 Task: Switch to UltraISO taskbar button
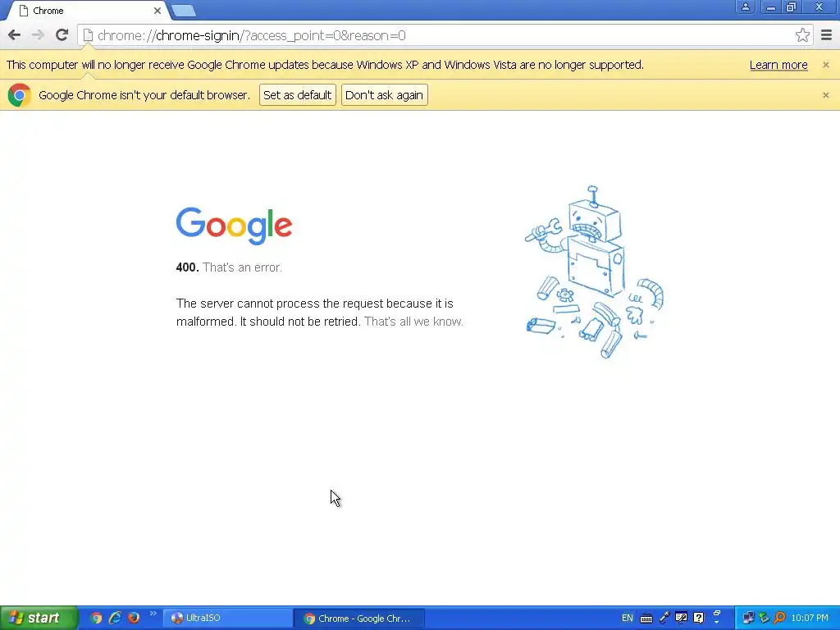pos(227,618)
